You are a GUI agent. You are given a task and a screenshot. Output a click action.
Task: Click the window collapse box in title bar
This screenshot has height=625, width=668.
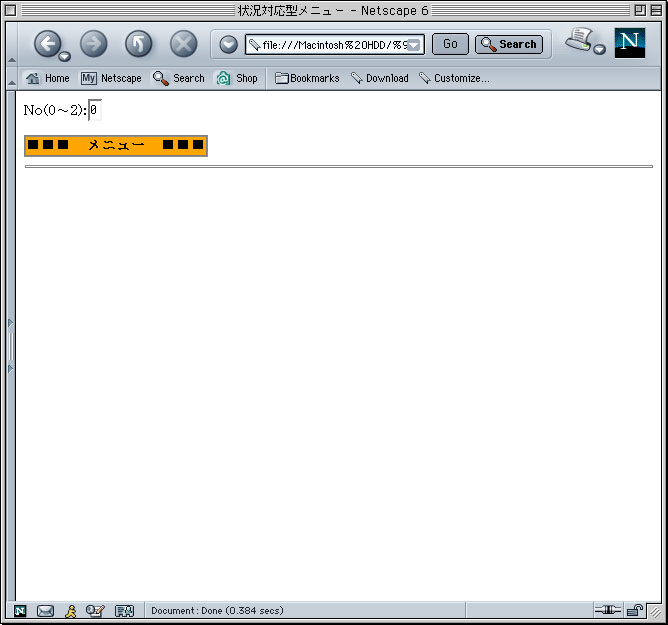pos(656,10)
